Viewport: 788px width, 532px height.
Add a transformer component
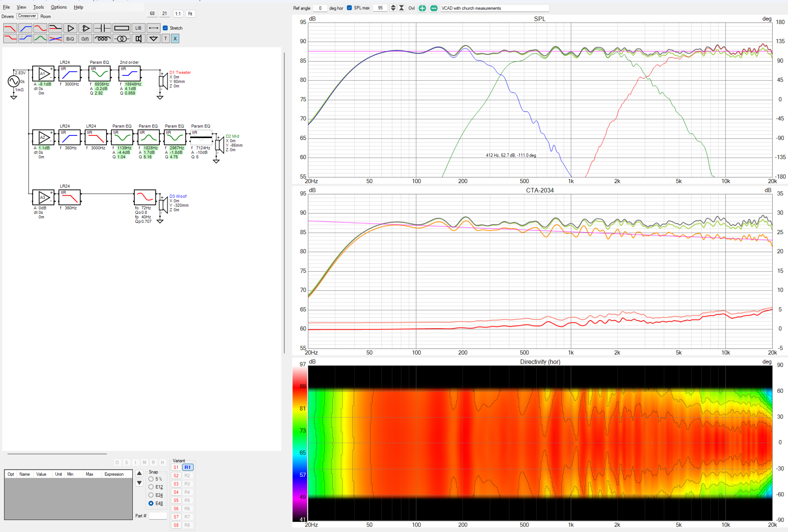click(122, 38)
